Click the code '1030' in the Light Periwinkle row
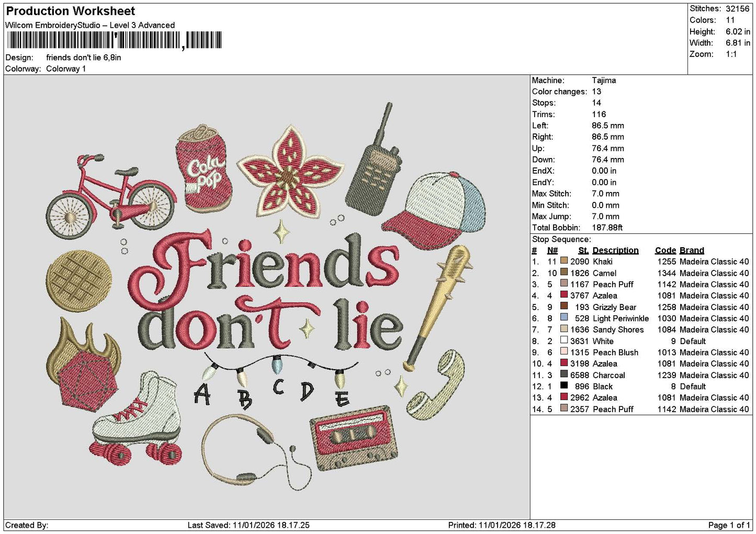Screen dimensions: 756x534 667,319
